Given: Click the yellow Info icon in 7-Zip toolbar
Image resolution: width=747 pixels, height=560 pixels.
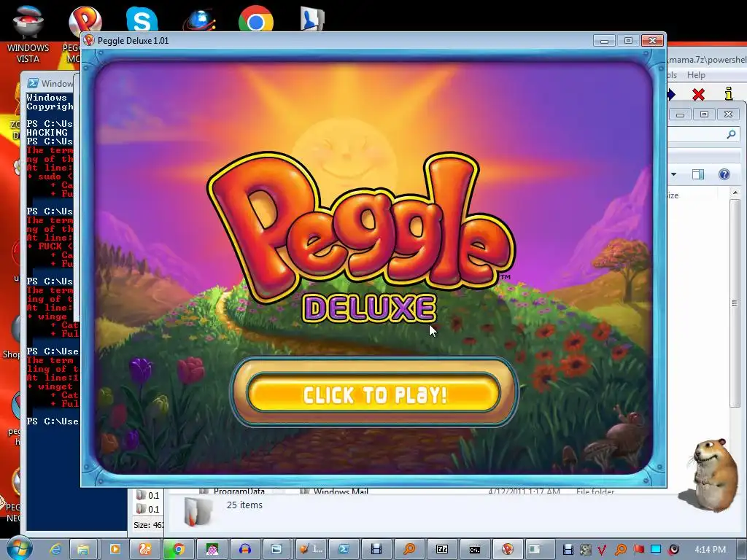Looking at the screenshot, I should point(729,93).
